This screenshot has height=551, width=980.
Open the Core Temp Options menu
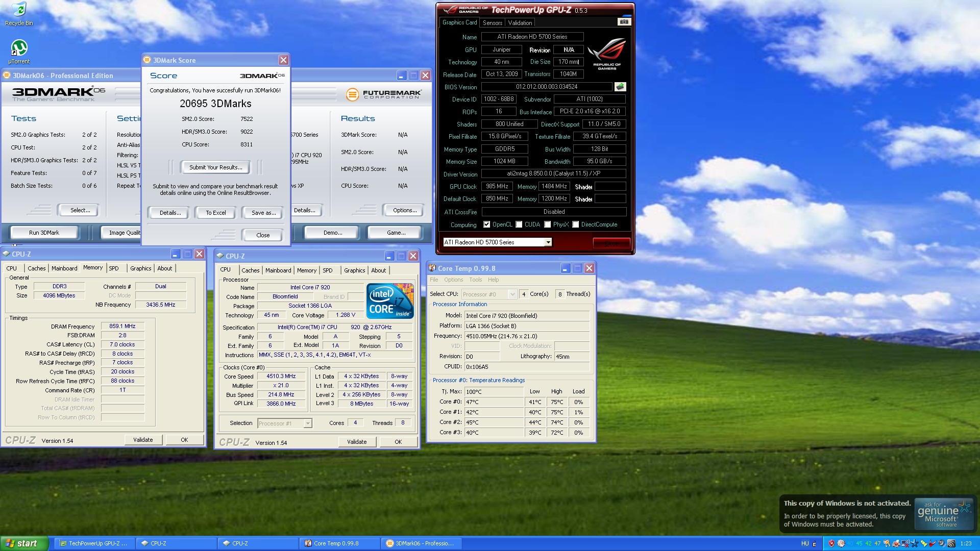pyautogui.click(x=453, y=280)
